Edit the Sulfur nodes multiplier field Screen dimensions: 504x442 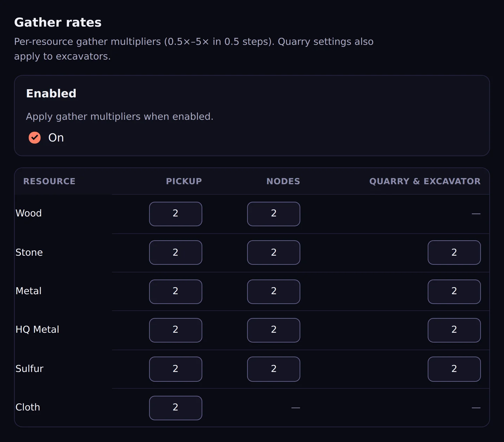tap(274, 369)
